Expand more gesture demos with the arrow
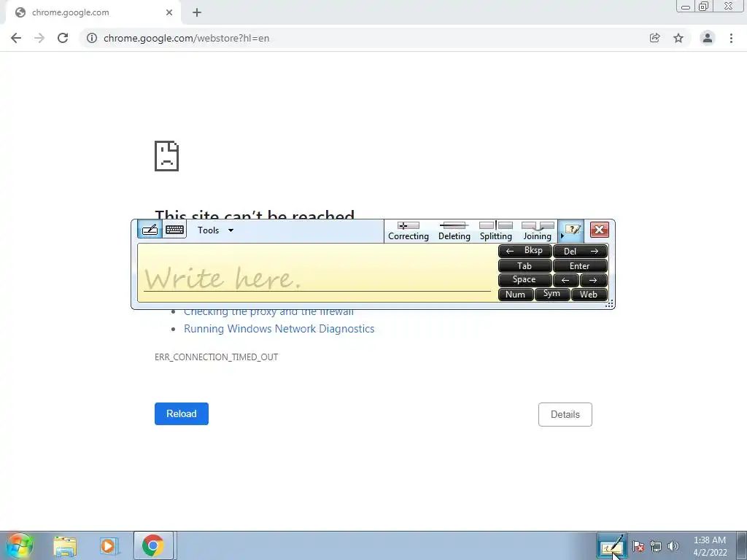The image size is (747, 560). point(562,236)
